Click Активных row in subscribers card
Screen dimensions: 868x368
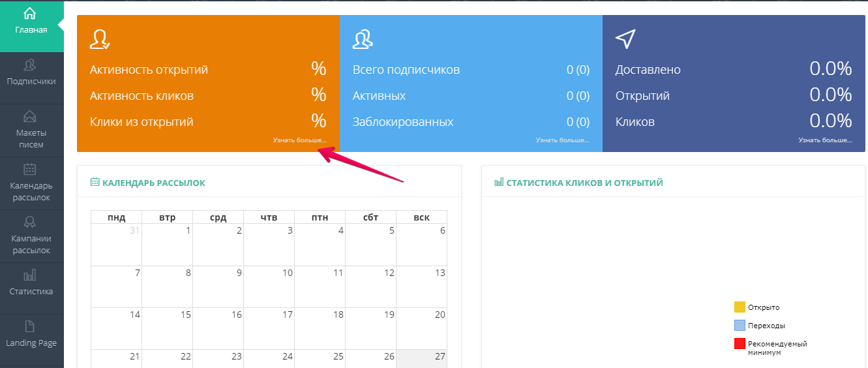(x=471, y=96)
